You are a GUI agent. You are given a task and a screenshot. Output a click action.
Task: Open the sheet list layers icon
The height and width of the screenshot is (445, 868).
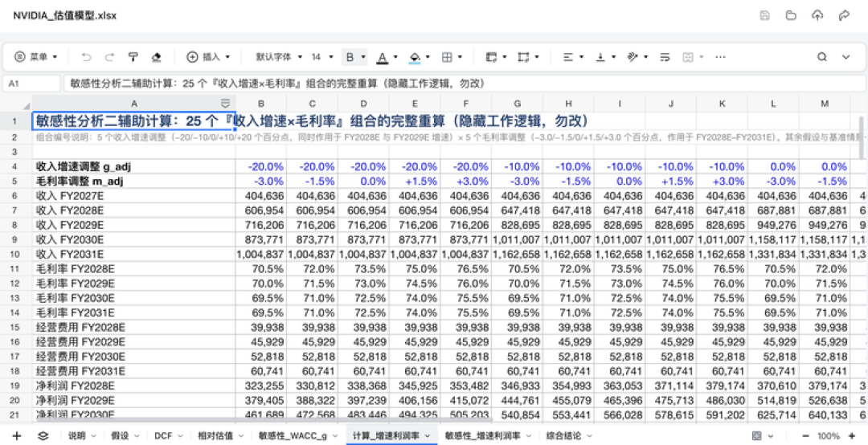click(x=43, y=436)
